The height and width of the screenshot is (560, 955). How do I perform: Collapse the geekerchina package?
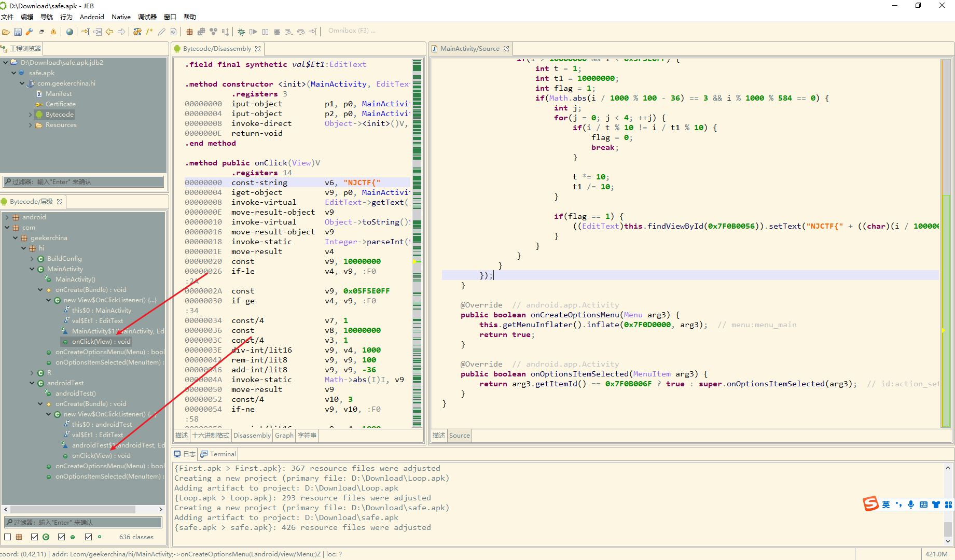pyautogui.click(x=16, y=237)
